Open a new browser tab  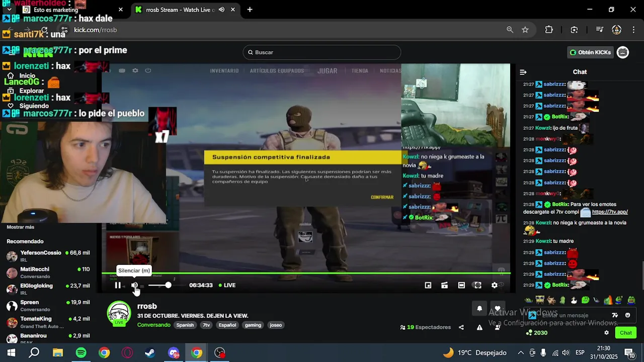click(250, 10)
